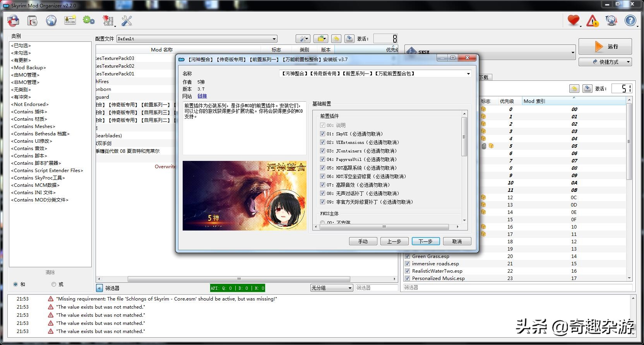Click mod list restore backup icon
This screenshot has width=644, height=345.
336,39
